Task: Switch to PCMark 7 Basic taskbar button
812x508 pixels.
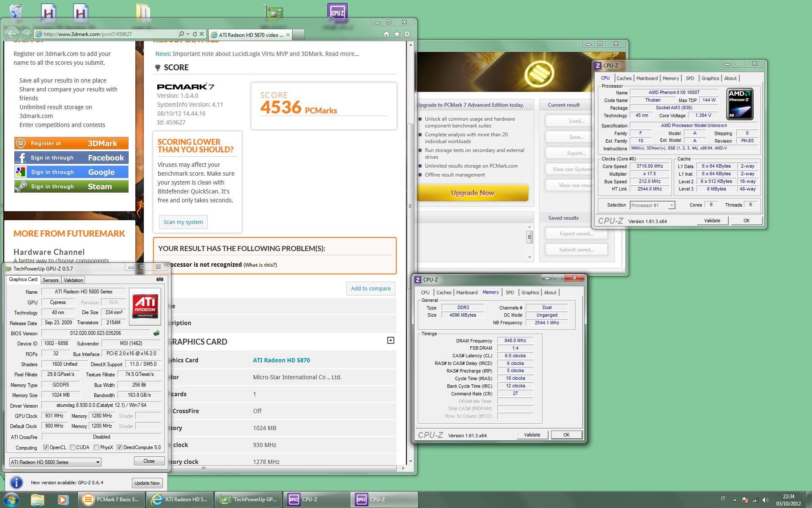Action: 111,500
